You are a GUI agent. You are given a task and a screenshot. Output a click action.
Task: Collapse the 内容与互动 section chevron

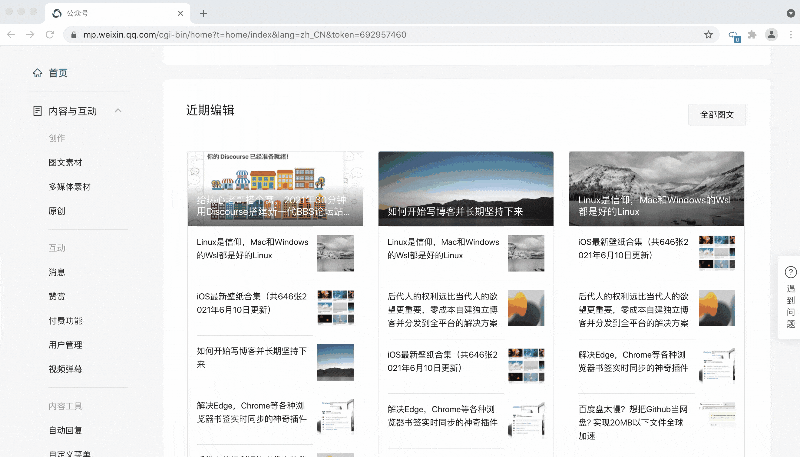coord(118,110)
